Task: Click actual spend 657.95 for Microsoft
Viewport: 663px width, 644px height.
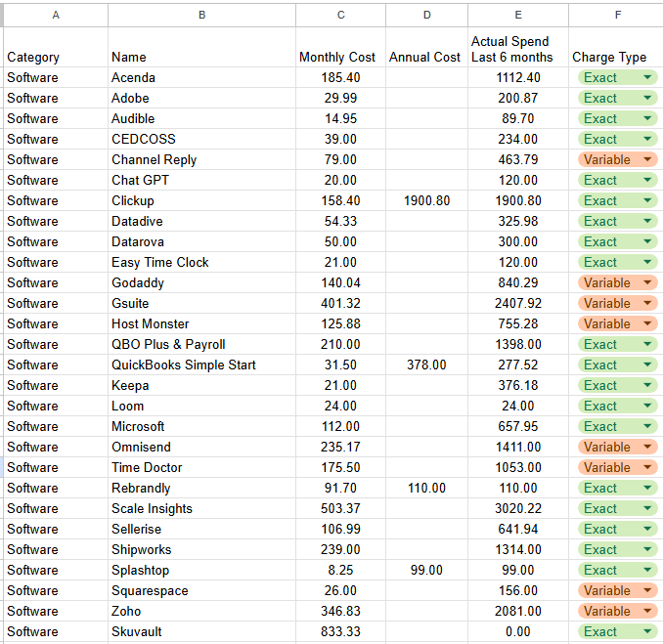Action: point(518,426)
